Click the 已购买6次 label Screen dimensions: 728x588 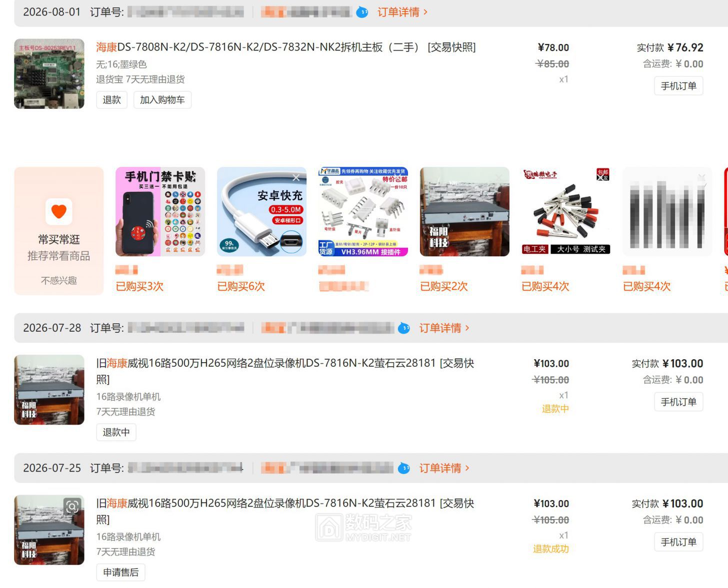[x=241, y=286]
